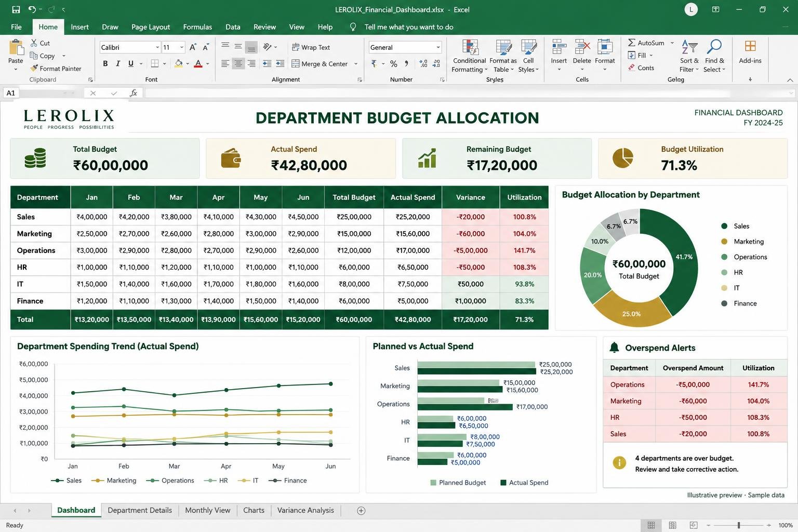
Task: Click the Delete cells icon
Action: pyautogui.click(x=582, y=47)
